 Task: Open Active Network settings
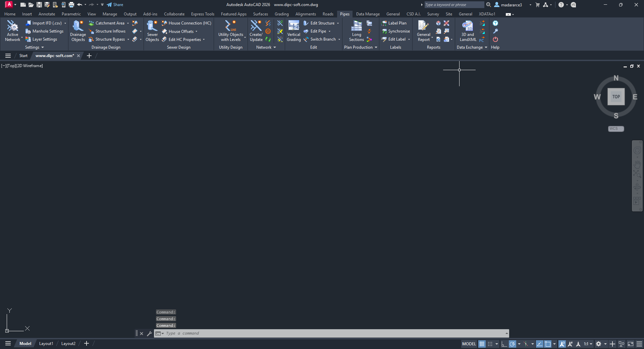tap(13, 31)
